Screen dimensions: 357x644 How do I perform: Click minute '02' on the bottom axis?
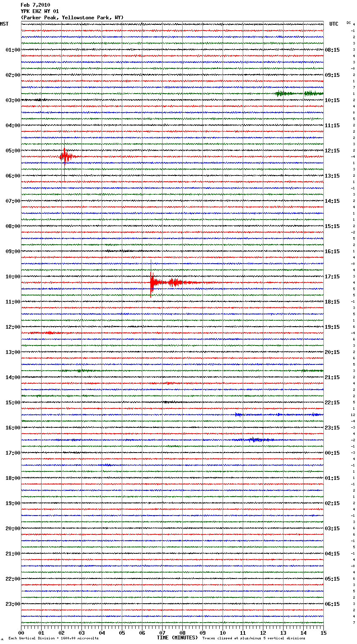tap(61, 633)
